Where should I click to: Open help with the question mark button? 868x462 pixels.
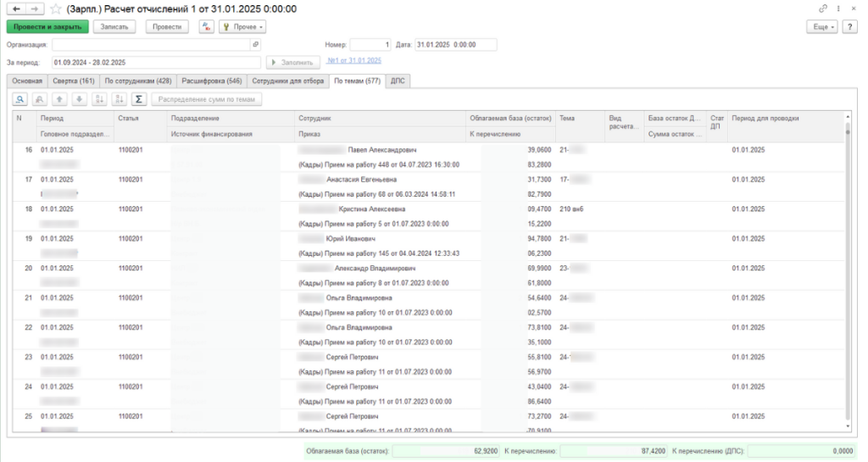[849, 27]
